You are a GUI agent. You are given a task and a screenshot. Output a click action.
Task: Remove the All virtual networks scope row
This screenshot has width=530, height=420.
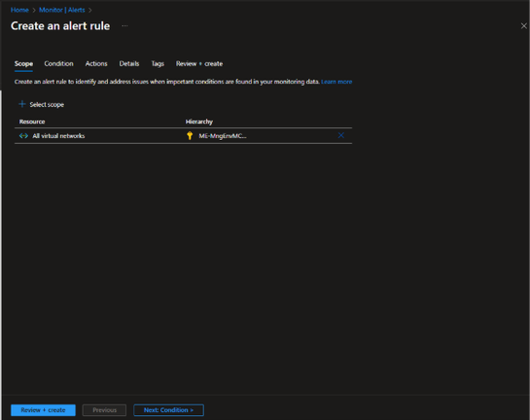pos(341,135)
